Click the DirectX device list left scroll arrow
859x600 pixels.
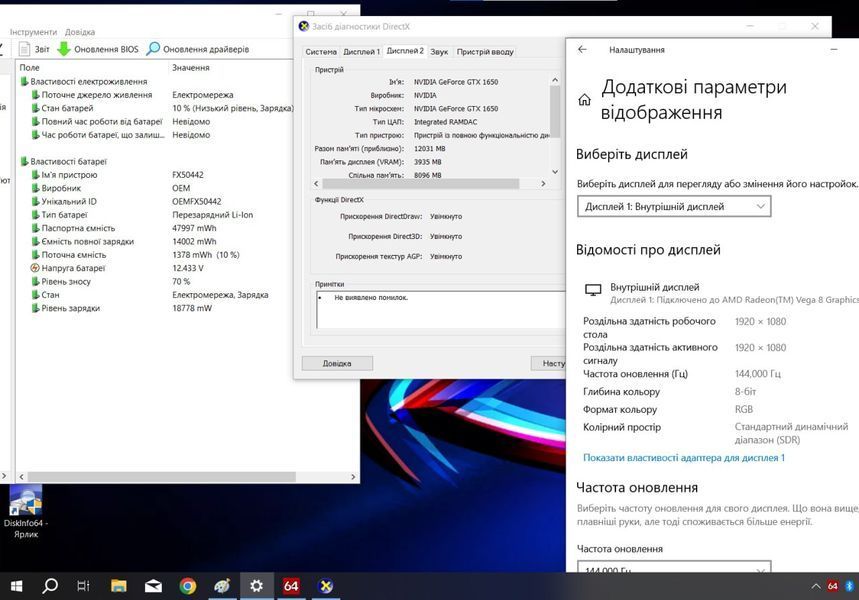(316, 184)
